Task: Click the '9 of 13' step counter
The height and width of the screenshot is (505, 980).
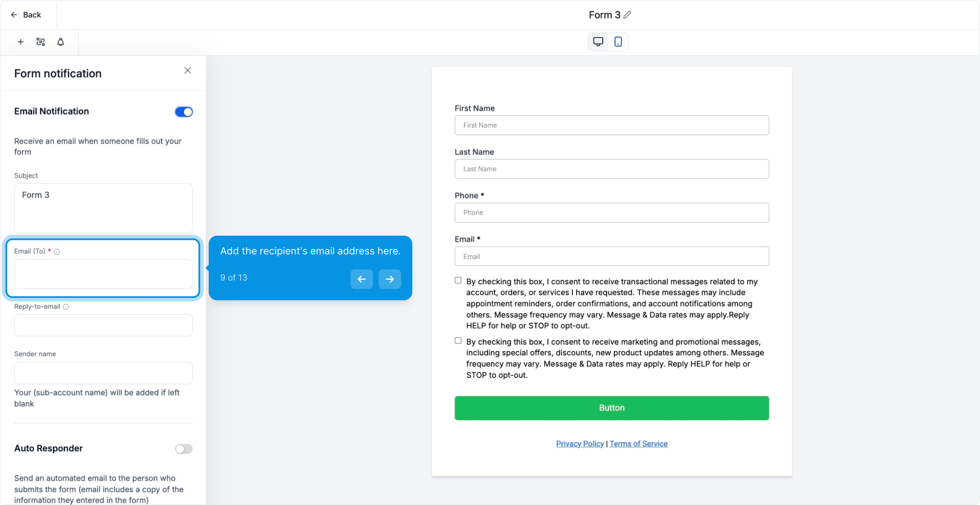Action: tap(234, 278)
